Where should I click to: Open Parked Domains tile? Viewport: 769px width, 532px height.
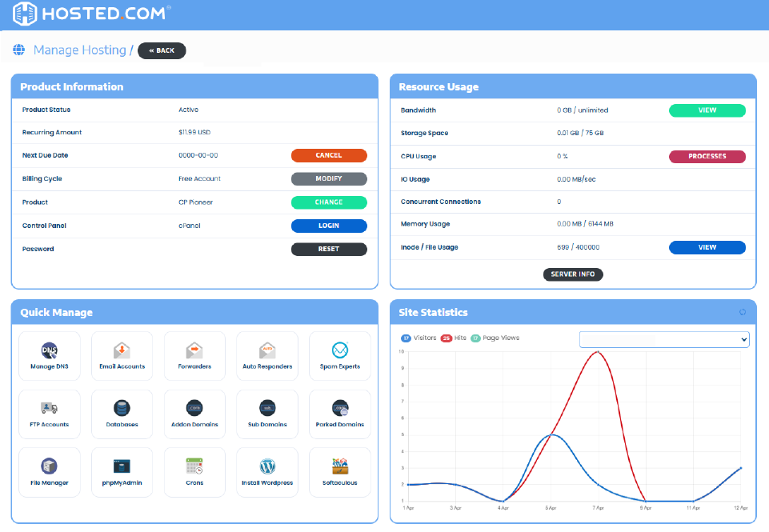coord(340,414)
